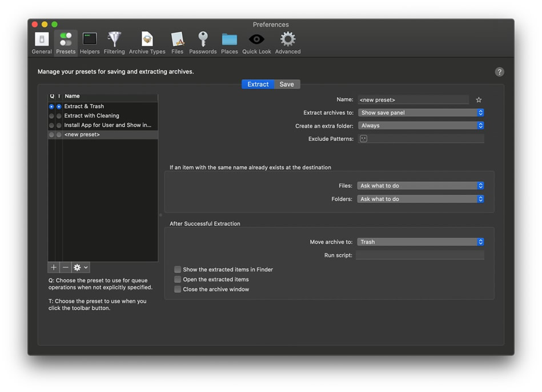Click the Exclude Patterns token icon

(x=363, y=139)
